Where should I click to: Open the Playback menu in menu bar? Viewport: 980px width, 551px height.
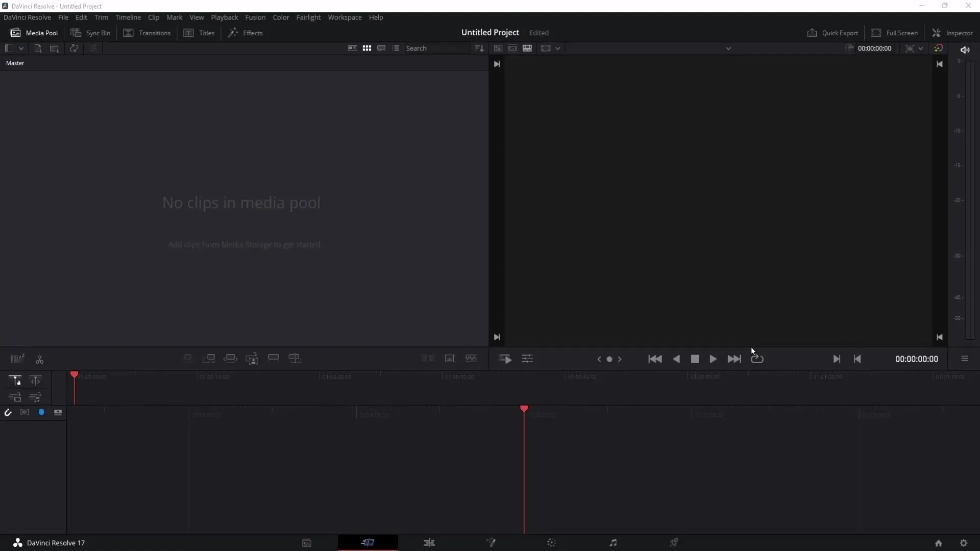click(x=224, y=17)
